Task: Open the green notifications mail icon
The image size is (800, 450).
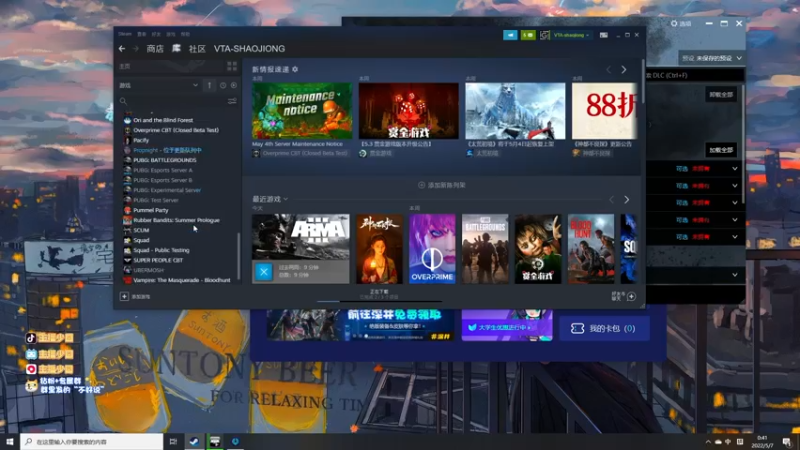Action: (x=528, y=35)
